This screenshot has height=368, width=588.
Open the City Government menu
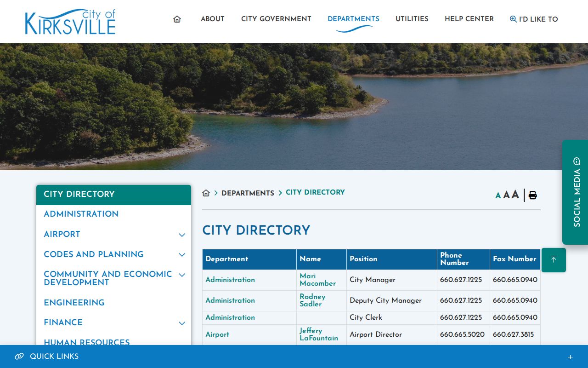[x=276, y=19]
